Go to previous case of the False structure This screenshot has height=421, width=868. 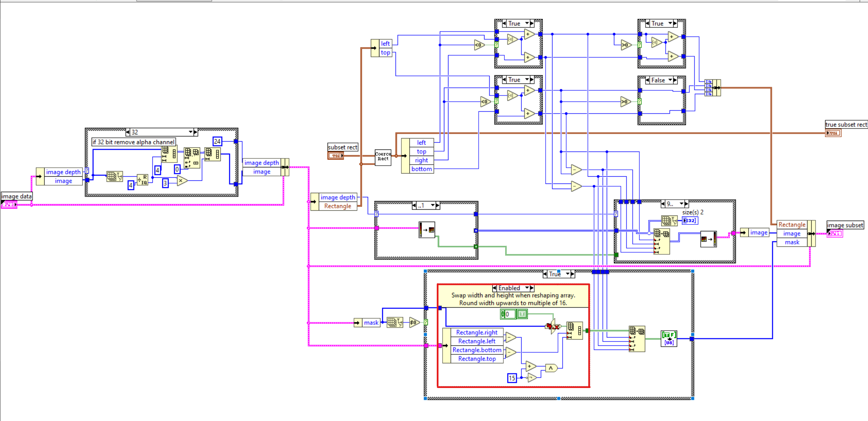tap(648, 80)
